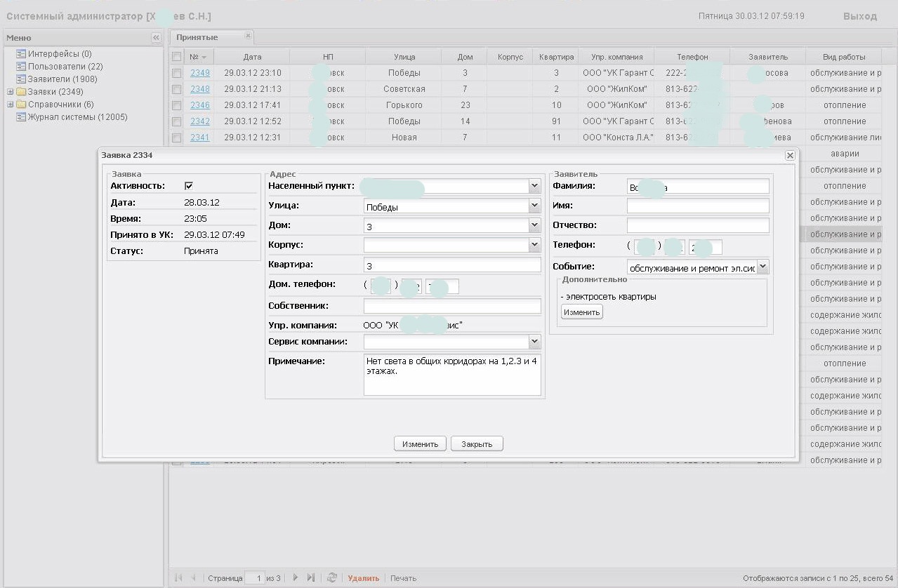The width and height of the screenshot is (898, 588).
Task: Select the Заявки (2349) menu item
Action: coord(55,92)
